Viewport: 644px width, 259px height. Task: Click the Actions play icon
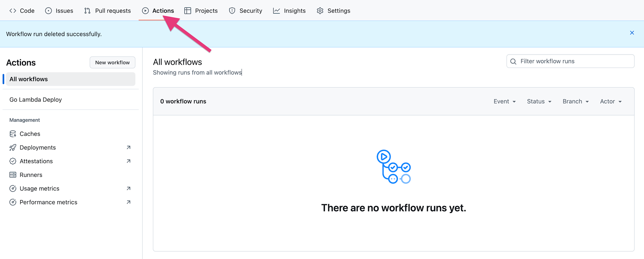(x=146, y=11)
